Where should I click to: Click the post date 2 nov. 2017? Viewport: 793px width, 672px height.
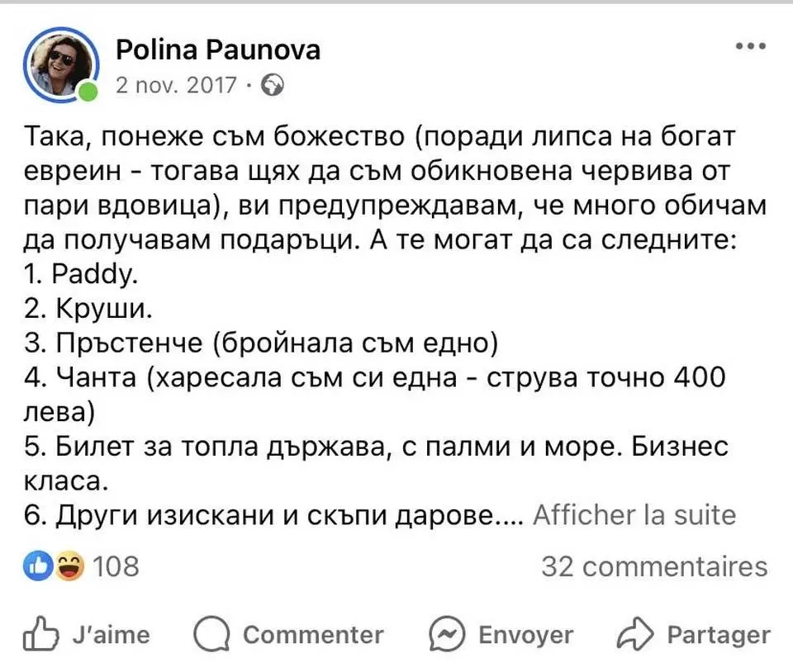point(178,84)
